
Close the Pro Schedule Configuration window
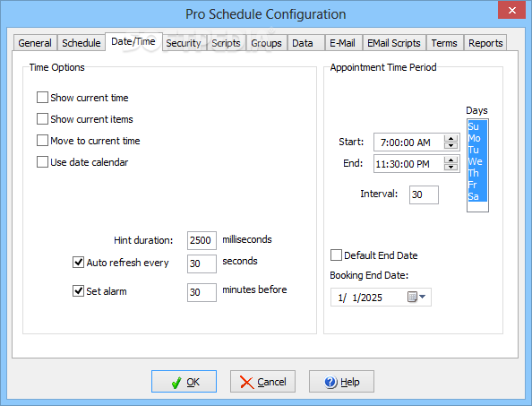point(511,10)
